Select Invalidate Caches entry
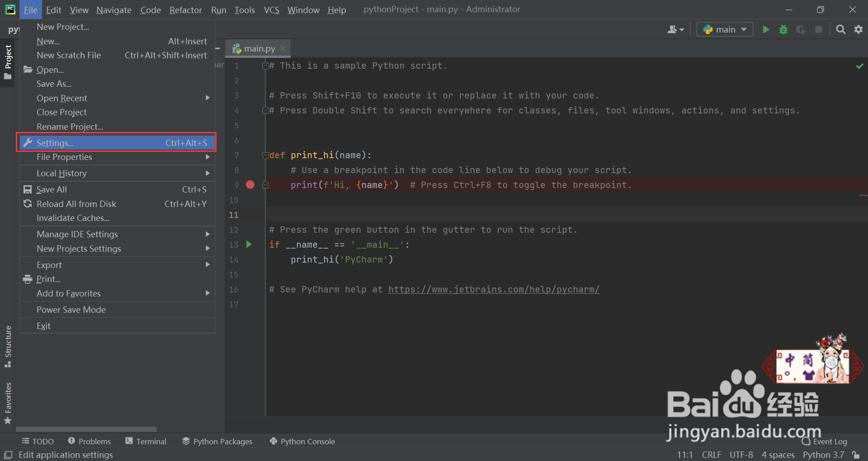This screenshot has width=868, height=461. (x=117, y=218)
